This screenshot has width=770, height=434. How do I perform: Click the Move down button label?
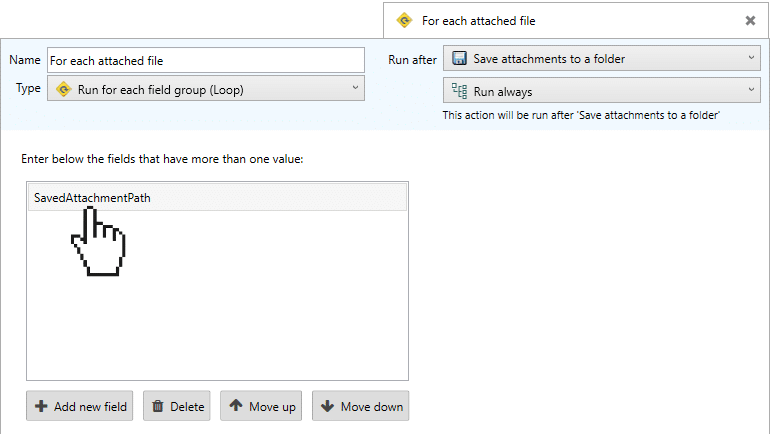(372, 407)
